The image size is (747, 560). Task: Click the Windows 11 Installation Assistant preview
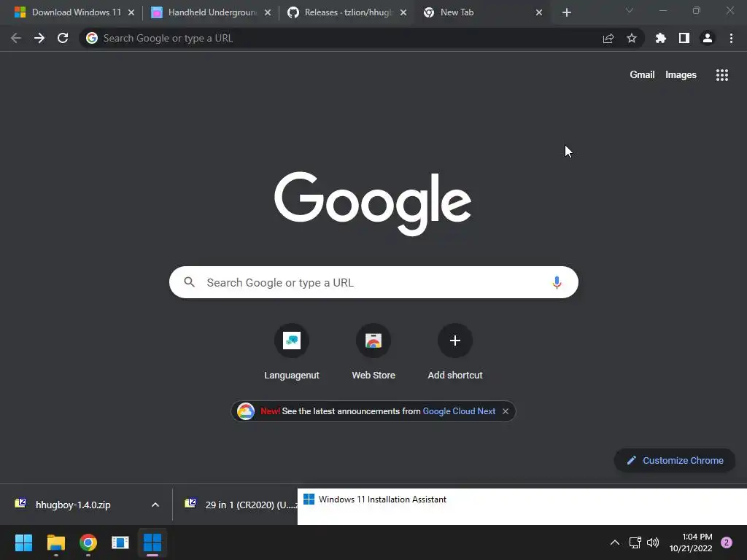[x=522, y=507]
